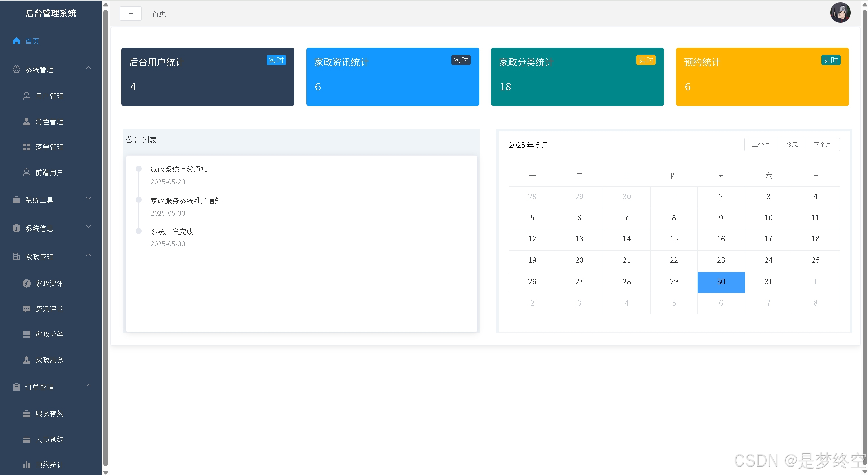
Task: Click the briefcase icon beside 系统工具
Action: [x=16, y=200]
